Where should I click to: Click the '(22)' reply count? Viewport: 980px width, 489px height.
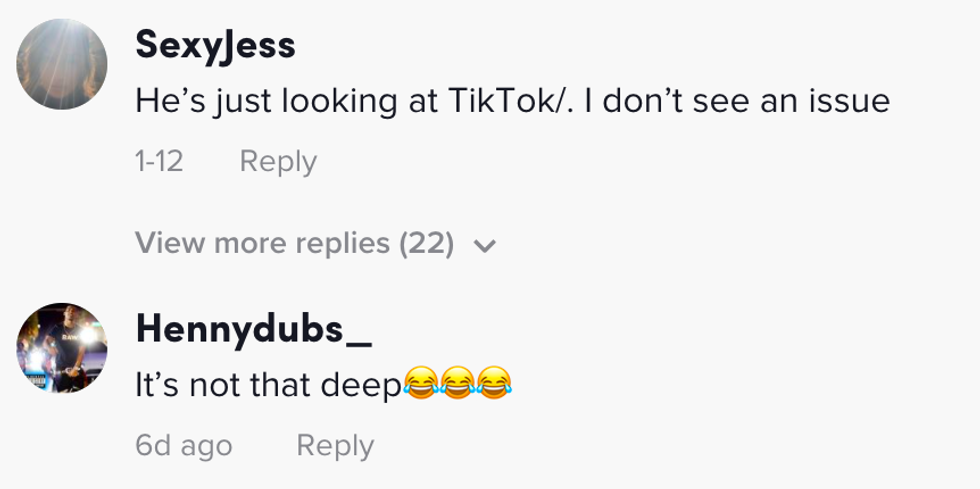pyautogui.click(x=426, y=243)
